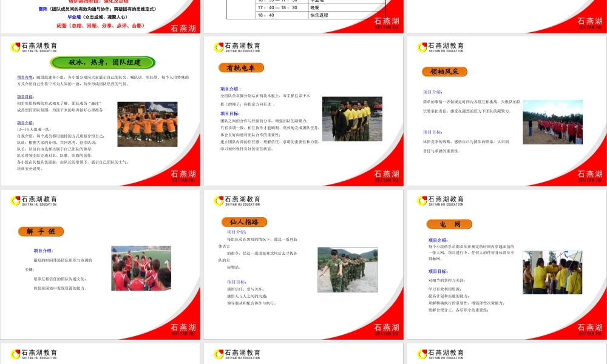
Task: Click the 学习有效利用资源 line on the 电网 slide
Action: [445, 289]
